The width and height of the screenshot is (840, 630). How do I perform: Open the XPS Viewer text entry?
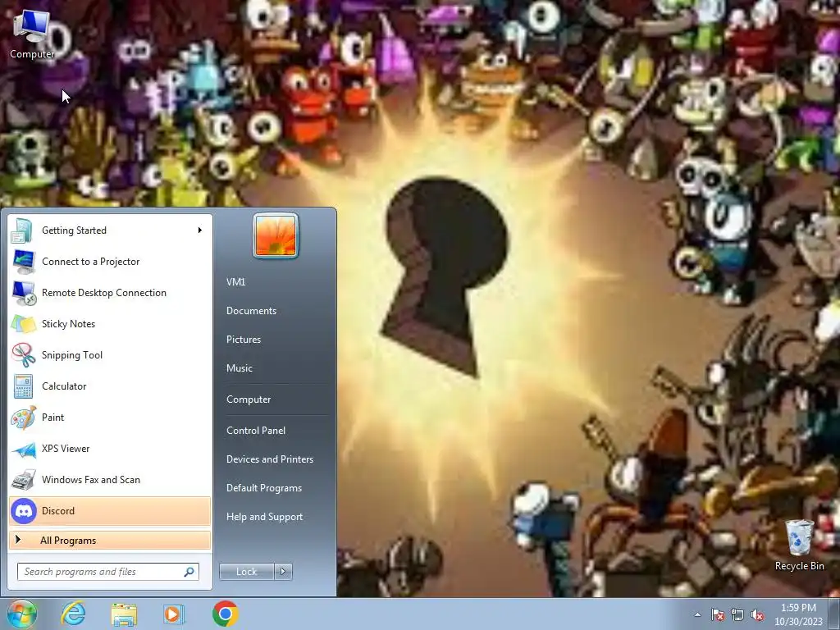66,449
